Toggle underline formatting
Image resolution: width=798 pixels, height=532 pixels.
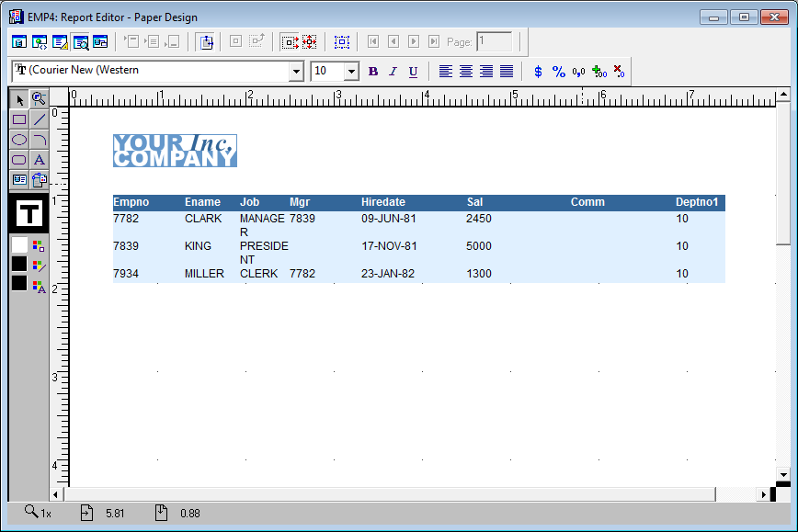coord(414,72)
